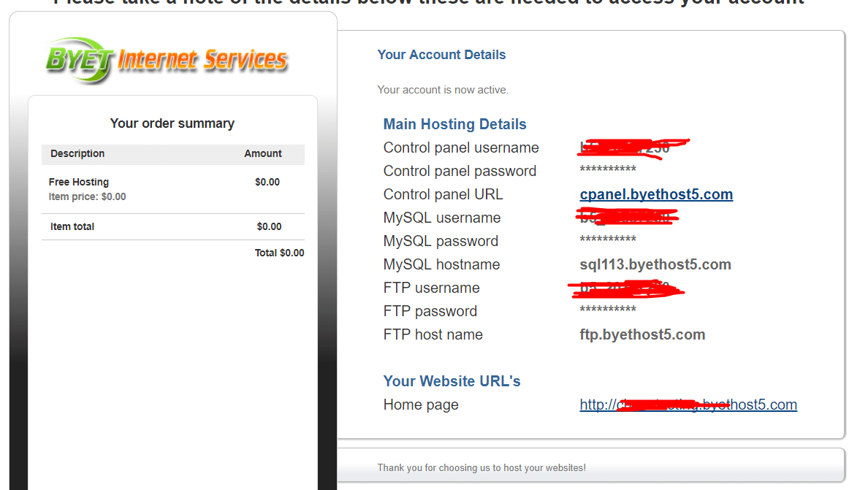Viewport: 868px width, 490px height.
Task: Click the Total $0.00 amount
Action: click(279, 253)
